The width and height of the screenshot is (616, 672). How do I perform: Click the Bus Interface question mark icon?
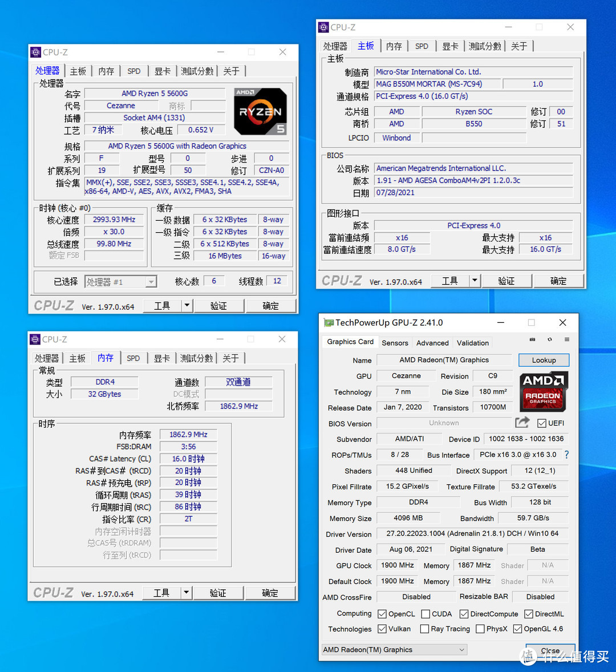567,455
